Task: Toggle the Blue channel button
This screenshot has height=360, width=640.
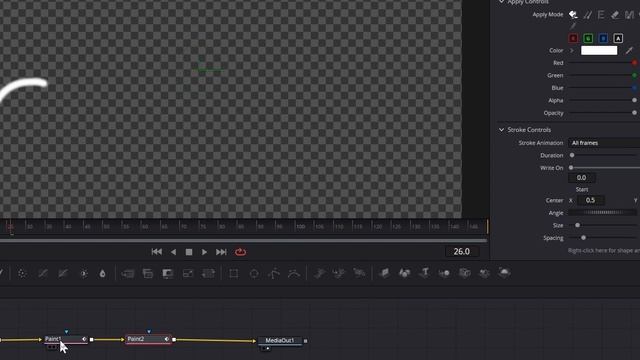Action: click(x=603, y=38)
